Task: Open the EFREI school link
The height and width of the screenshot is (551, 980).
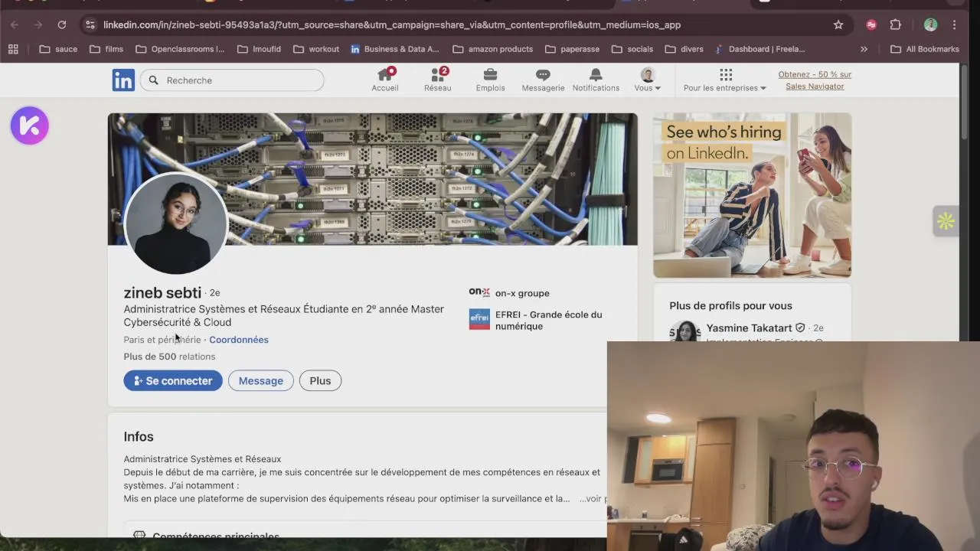Action: click(536, 320)
